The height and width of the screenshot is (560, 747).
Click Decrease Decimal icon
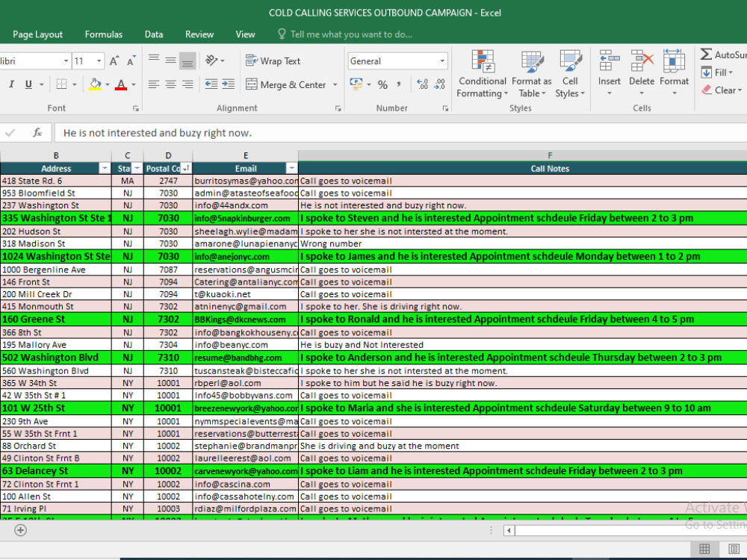[440, 84]
